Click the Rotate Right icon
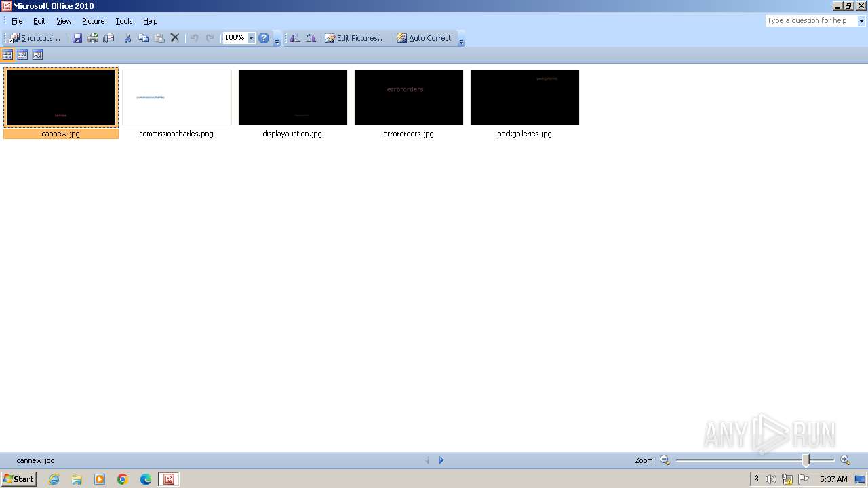Image resolution: width=868 pixels, height=488 pixels. point(311,38)
